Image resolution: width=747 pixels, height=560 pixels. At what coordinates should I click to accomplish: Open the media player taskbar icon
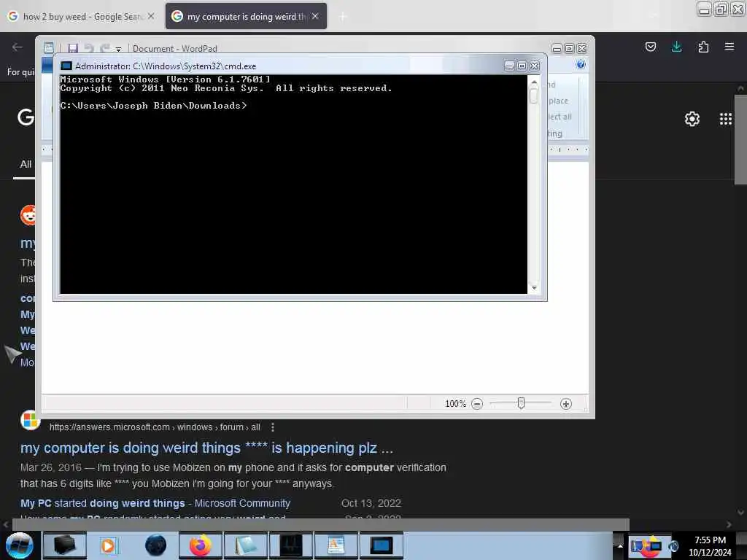[109, 545]
